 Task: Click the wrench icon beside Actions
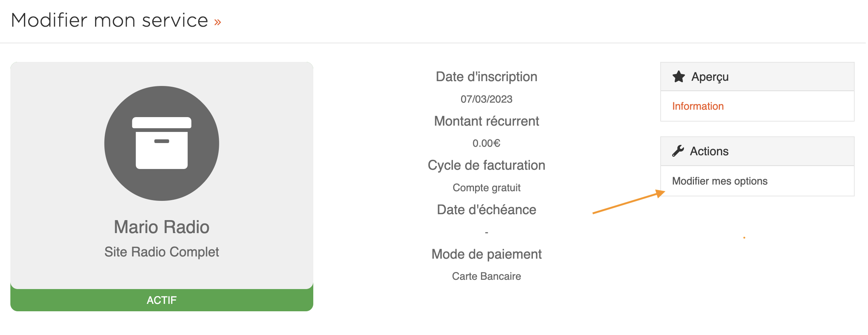pos(678,151)
